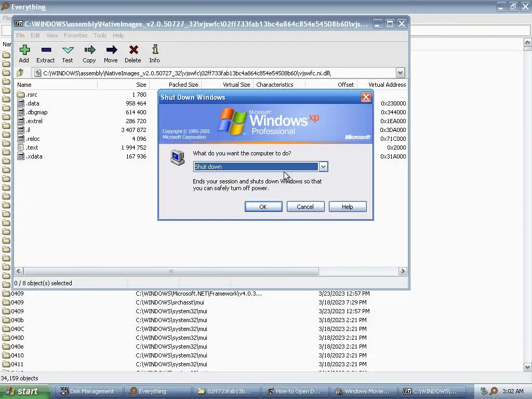Image resolution: width=532 pixels, height=399 pixels.
Task: Select the 040C folder icon in Everything list
Action: pyautogui.click(x=6, y=329)
